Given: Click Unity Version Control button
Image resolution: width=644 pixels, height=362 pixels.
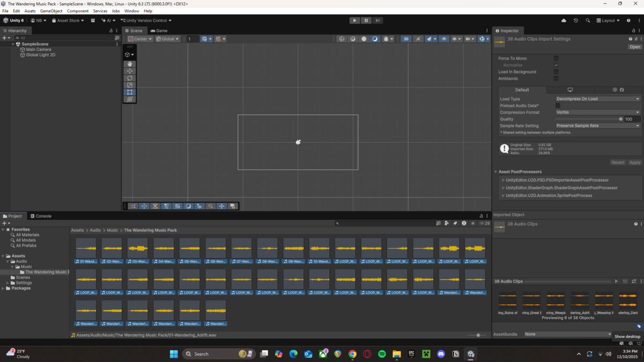Looking at the screenshot, I should tap(145, 20).
